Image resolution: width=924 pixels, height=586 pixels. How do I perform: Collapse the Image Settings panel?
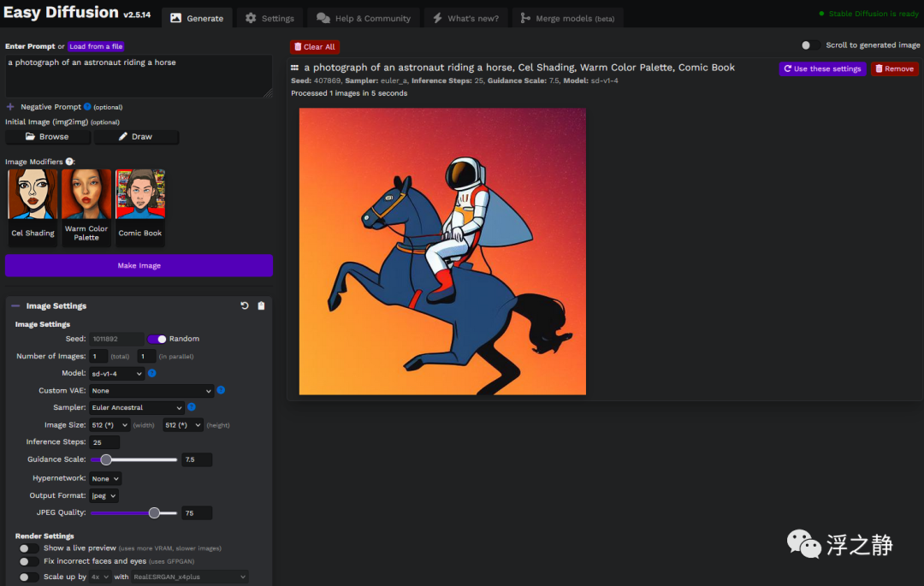pyautogui.click(x=15, y=305)
